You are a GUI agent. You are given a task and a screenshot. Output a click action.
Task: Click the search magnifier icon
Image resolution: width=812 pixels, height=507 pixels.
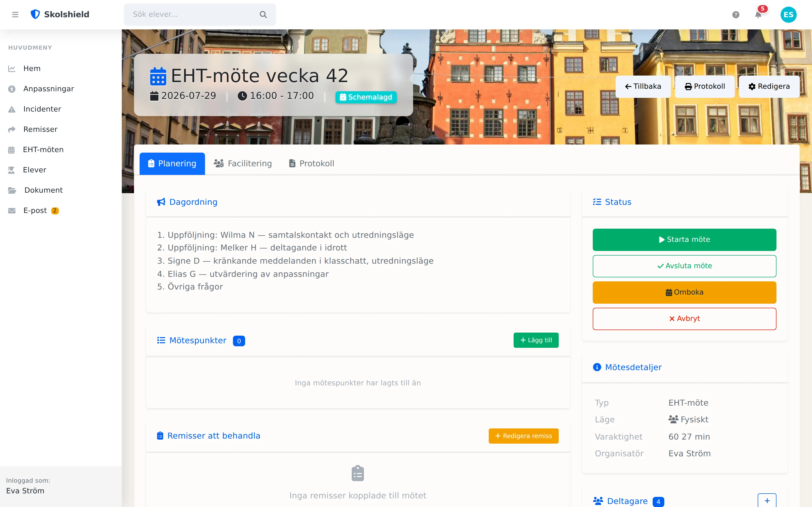point(263,14)
